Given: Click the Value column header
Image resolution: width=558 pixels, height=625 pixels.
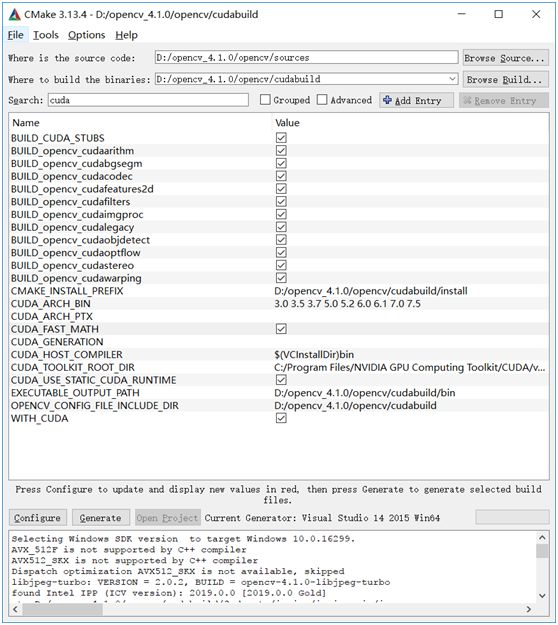Looking at the screenshot, I should click(x=287, y=123).
